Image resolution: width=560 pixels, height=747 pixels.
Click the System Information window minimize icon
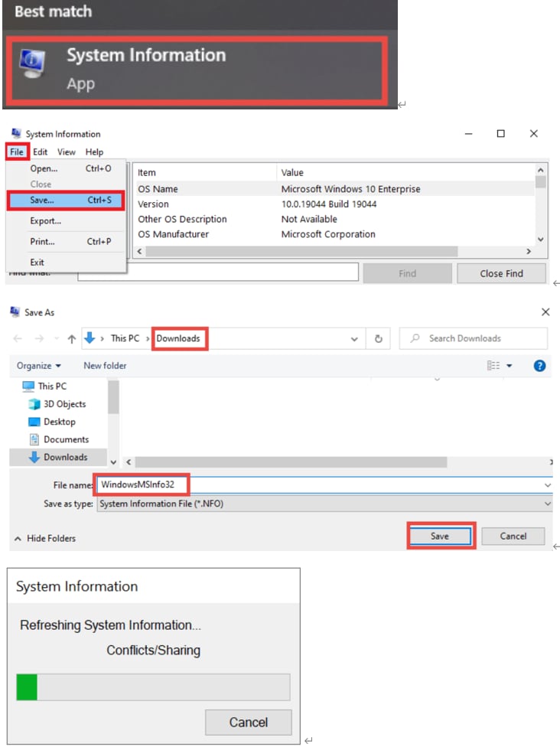pos(468,134)
